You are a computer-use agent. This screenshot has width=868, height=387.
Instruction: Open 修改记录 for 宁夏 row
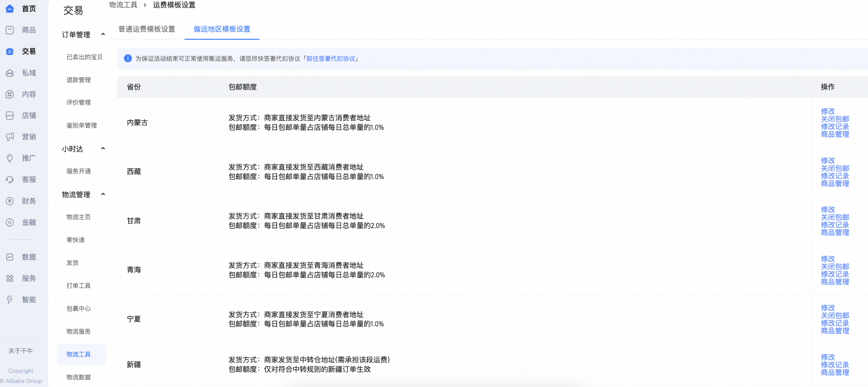tap(835, 323)
